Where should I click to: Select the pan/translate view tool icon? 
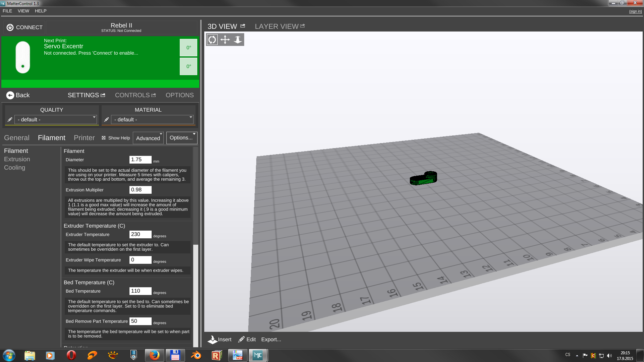pyautogui.click(x=225, y=40)
